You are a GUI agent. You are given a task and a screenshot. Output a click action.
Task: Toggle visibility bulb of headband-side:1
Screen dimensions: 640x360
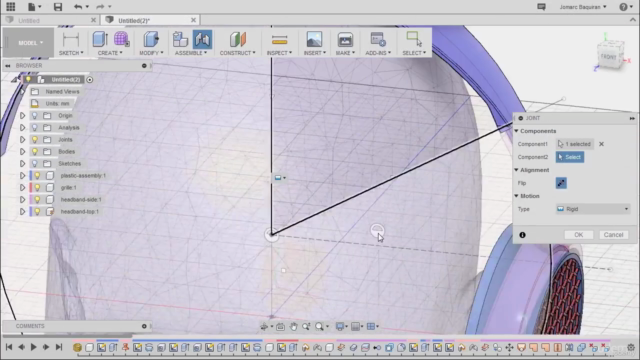tap(37, 200)
